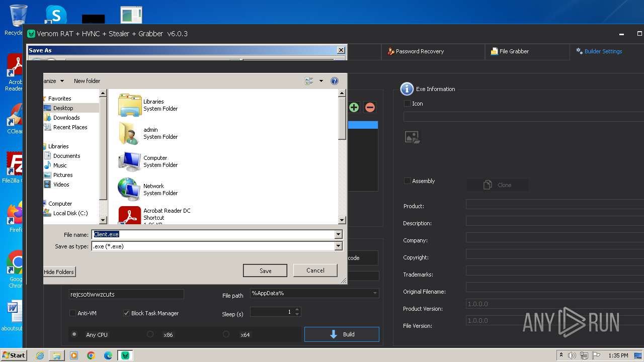Click the Product text field
Screen dimensions: 644x362
click(555, 204)
